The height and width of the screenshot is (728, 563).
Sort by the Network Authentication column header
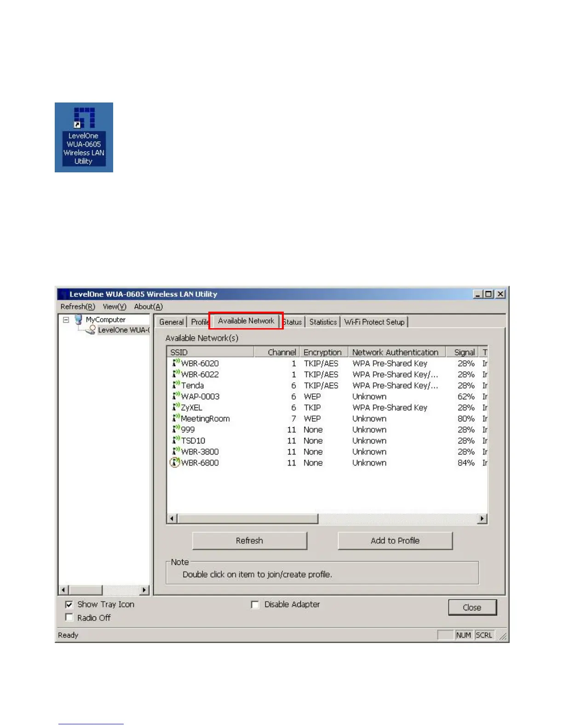click(397, 352)
